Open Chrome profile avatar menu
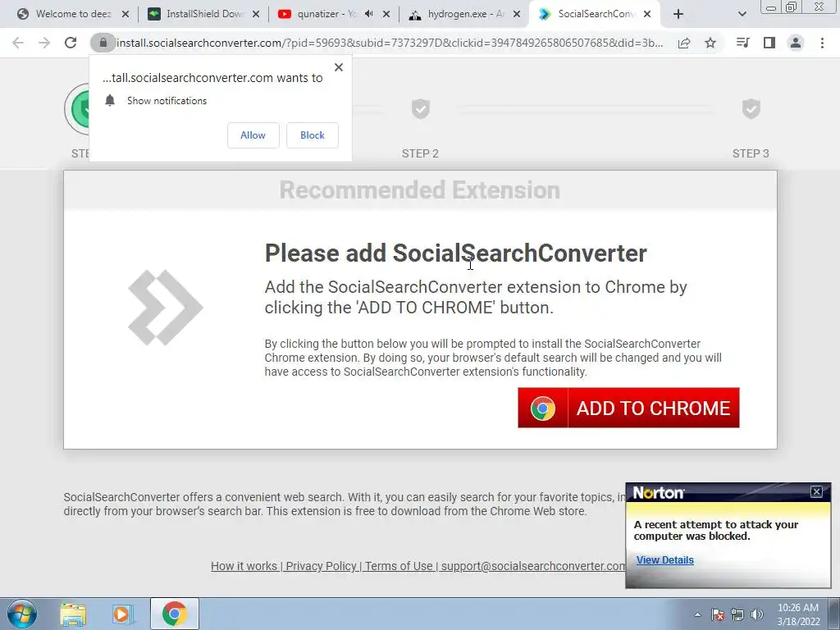 point(796,43)
